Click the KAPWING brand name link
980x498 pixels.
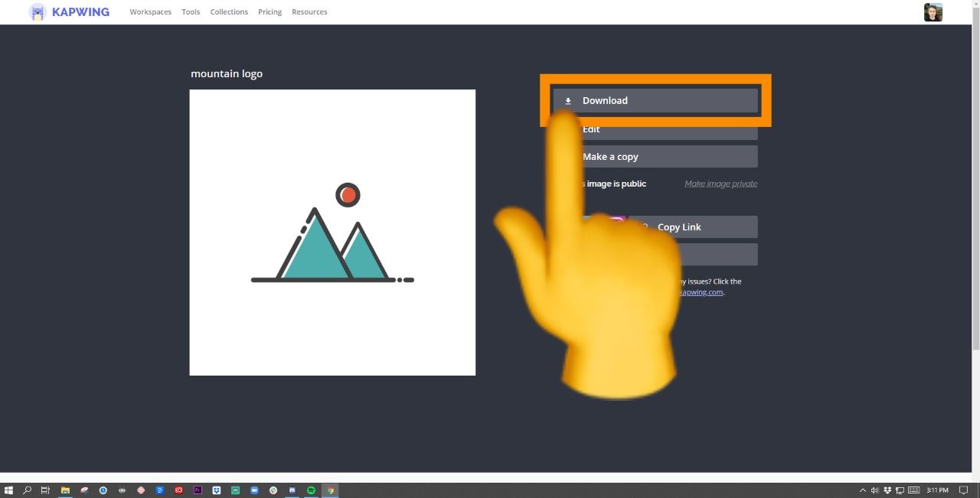pyautogui.click(x=80, y=11)
